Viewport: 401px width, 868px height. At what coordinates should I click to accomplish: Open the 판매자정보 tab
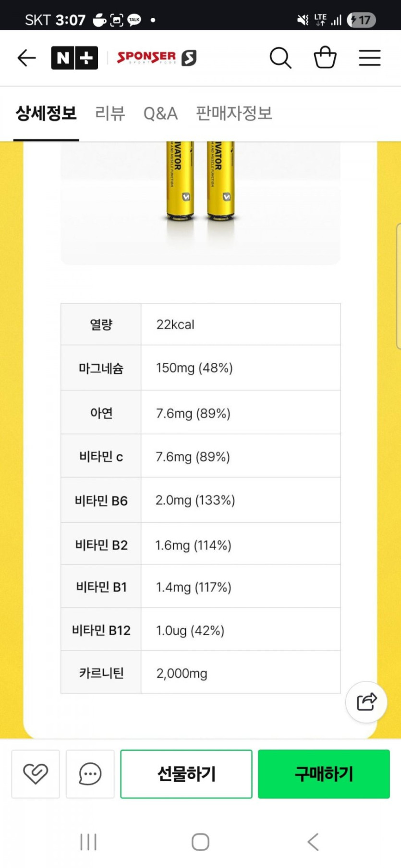[234, 114]
